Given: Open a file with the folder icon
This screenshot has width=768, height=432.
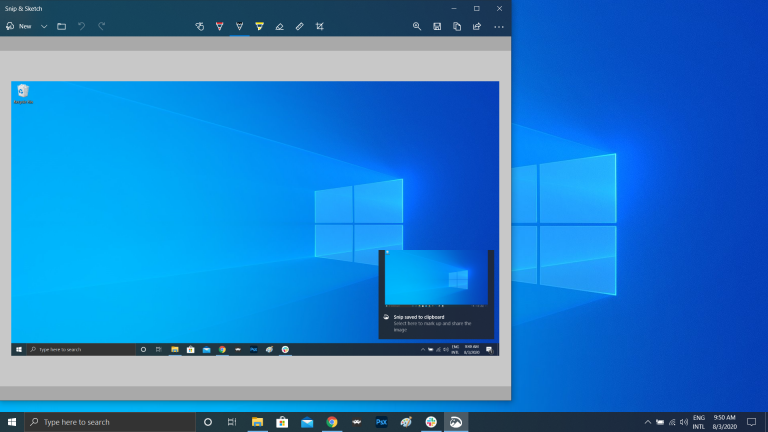Looking at the screenshot, I should tap(62, 26).
